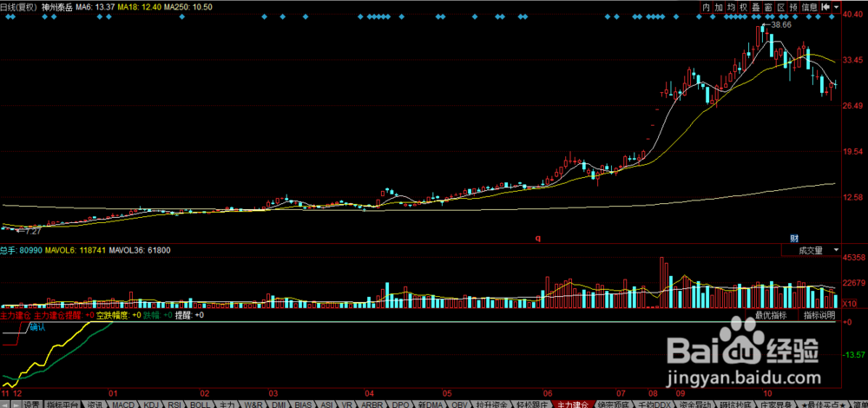Open the top-right toolbar dropdown arrow
The image size is (868, 408).
(836, 7)
